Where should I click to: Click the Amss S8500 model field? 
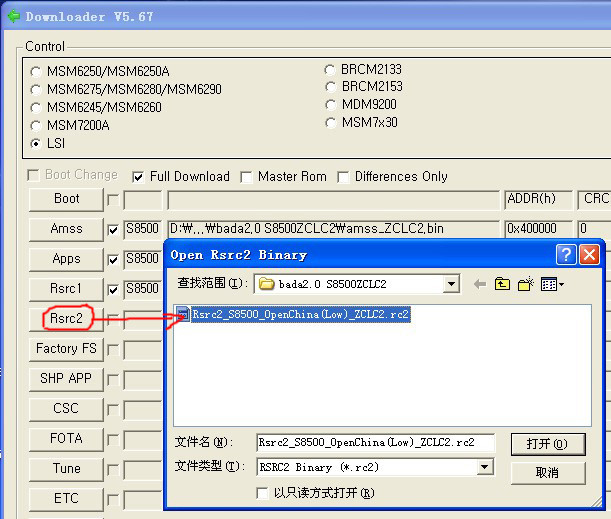pos(143,229)
